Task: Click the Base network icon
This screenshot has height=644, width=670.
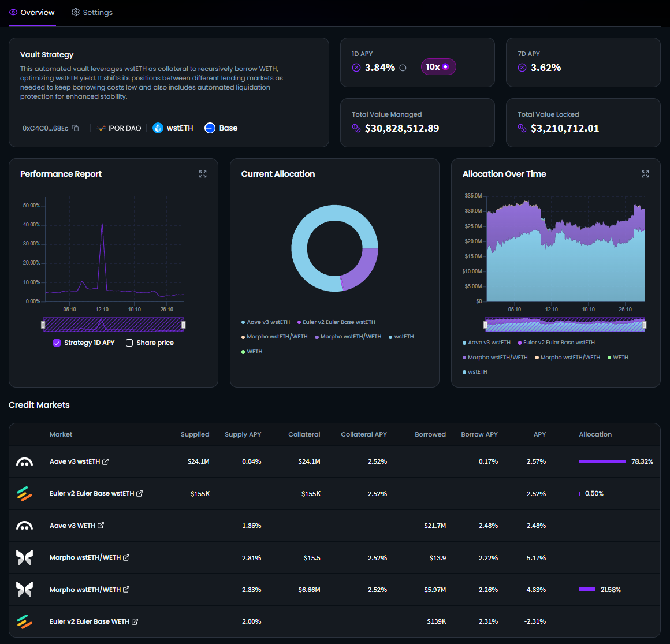Action: [x=210, y=128]
